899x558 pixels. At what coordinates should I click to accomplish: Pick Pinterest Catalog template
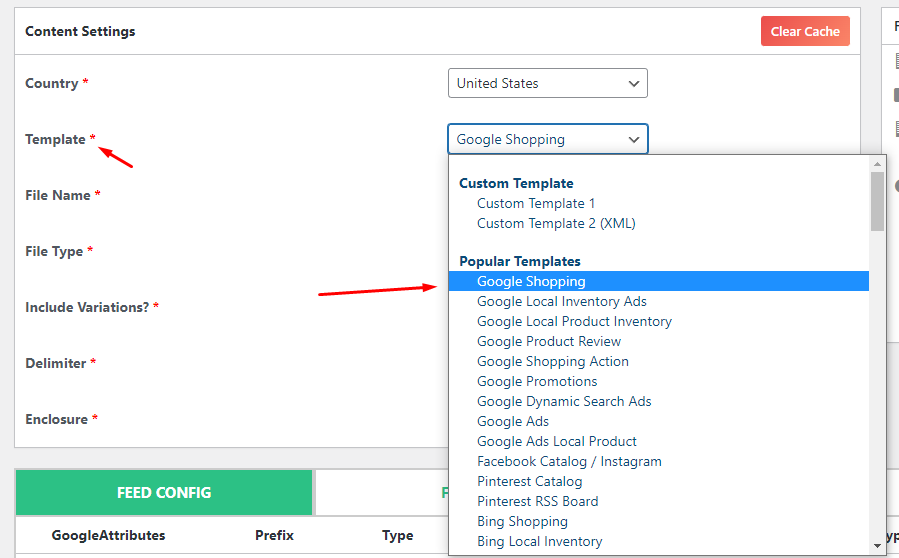click(x=529, y=482)
